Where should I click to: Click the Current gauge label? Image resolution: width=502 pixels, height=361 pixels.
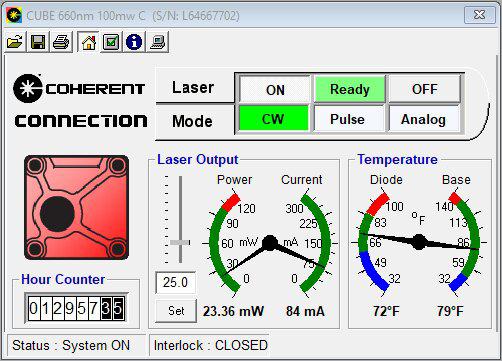pos(302,180)
